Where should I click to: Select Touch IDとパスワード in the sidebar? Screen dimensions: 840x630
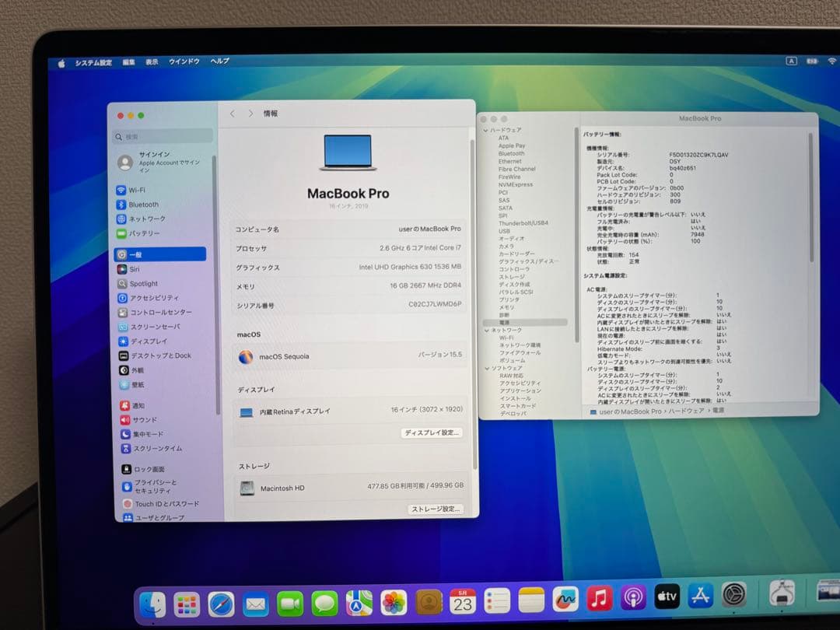coord(161,504)
